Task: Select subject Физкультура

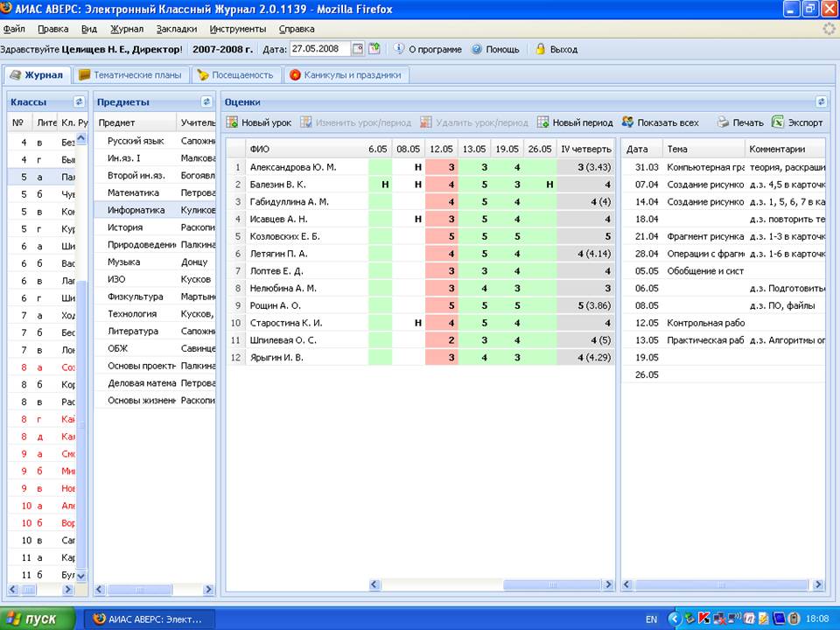Action: 155,297
